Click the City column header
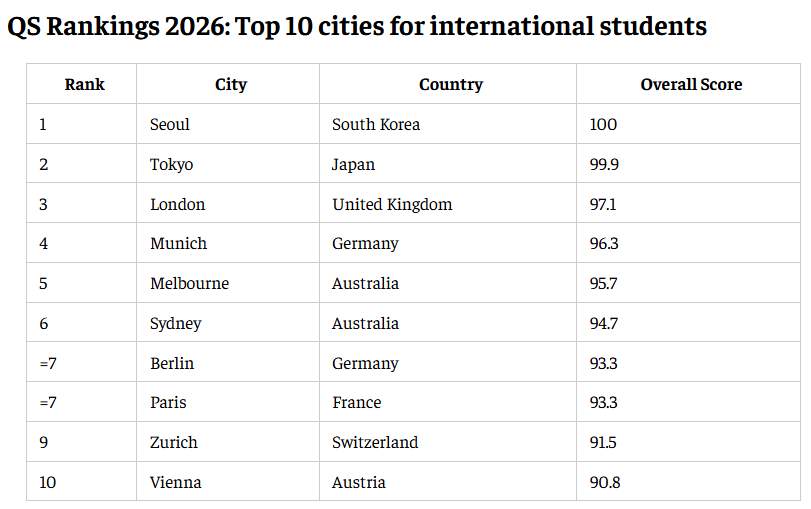Screen dimensions: 811x509 click(228, 84)
